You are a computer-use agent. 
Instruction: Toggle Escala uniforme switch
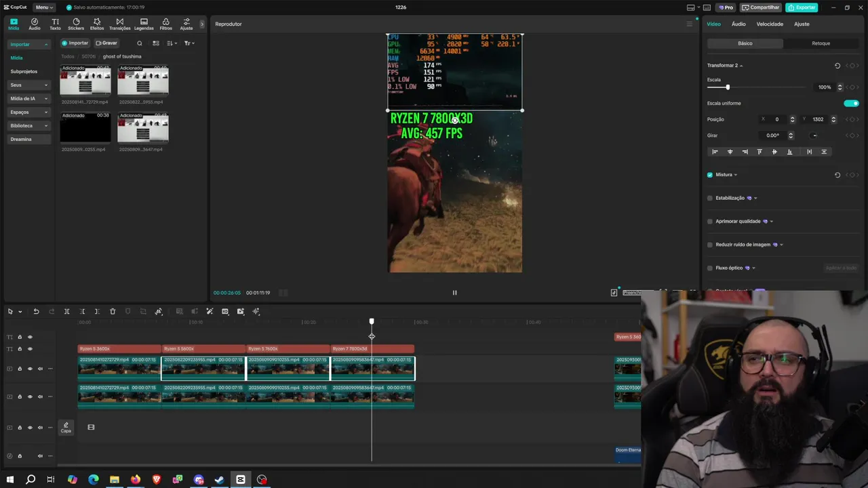click(851, 104)
